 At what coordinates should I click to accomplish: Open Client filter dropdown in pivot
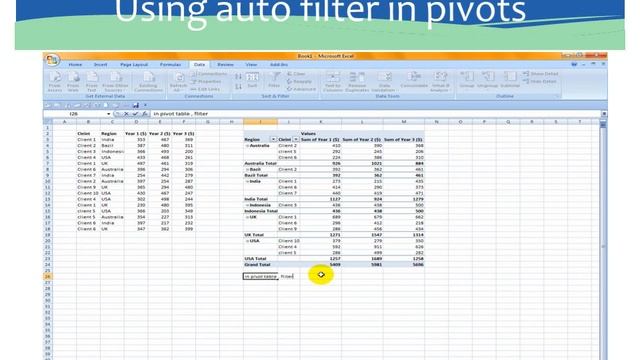[296, 140]
